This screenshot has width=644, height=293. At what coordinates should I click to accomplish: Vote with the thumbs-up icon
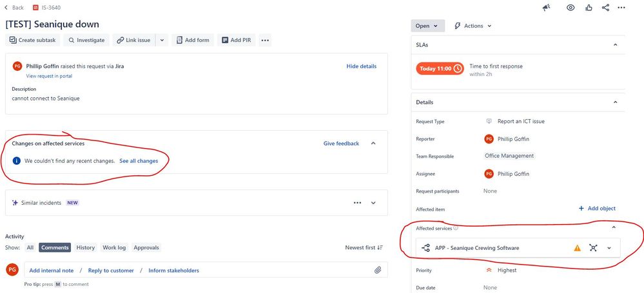[589, 7]
